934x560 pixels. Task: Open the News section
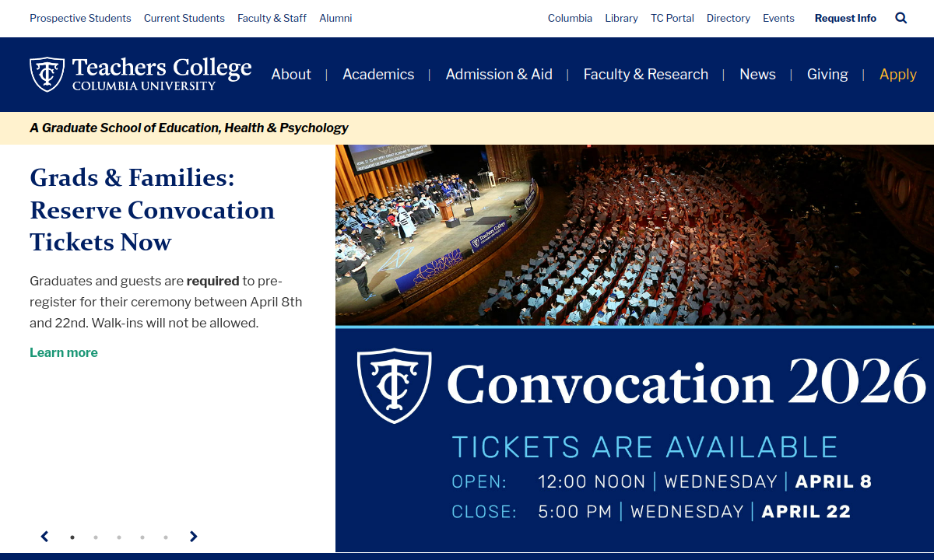click(x=757, y=75)
